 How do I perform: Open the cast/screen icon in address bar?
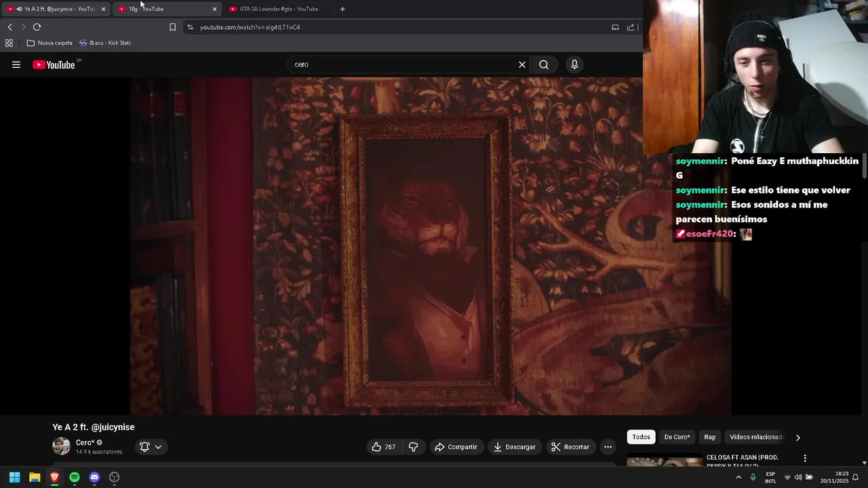pyautogui.click(x=615, y=27)
